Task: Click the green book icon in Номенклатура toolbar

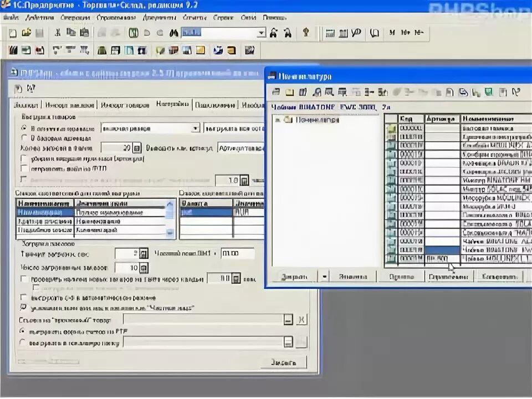Action: click(x=489, y=91)
